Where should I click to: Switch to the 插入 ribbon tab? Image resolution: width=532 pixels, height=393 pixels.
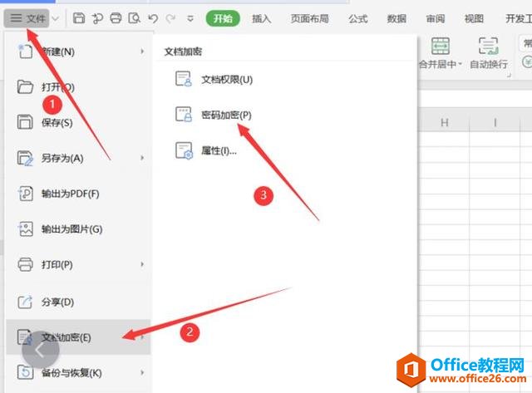point(262,18)
